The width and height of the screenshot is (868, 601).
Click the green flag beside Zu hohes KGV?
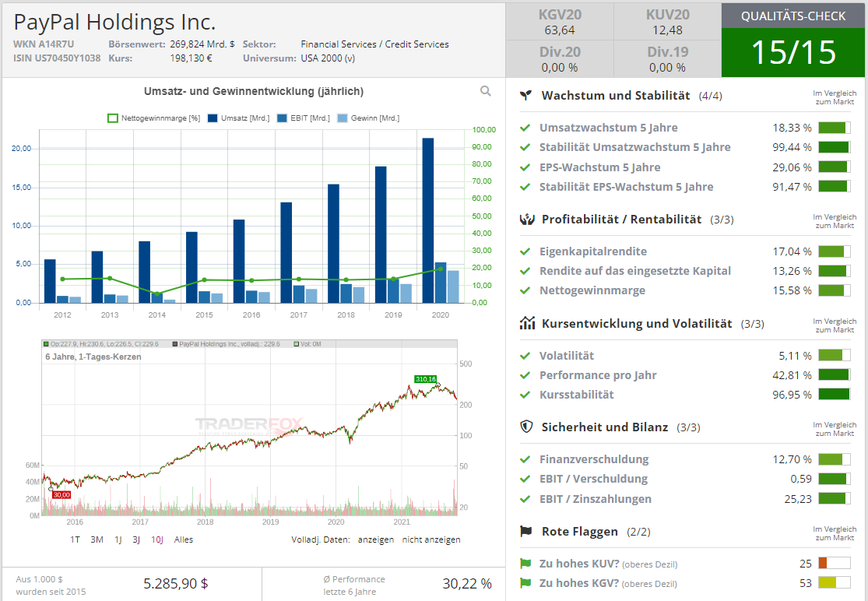(525, 583)
